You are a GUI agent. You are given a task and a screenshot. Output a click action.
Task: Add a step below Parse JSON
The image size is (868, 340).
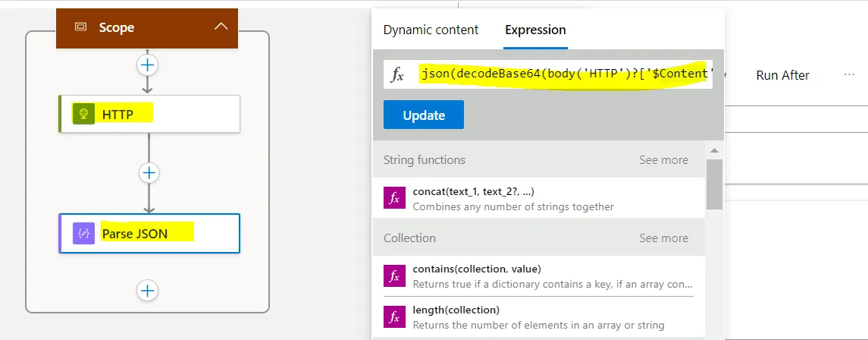[148, 290]
